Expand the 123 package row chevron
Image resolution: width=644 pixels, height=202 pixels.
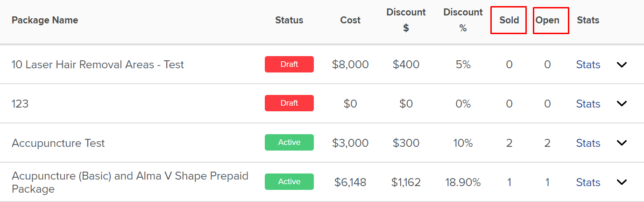[x=621, y=104]
